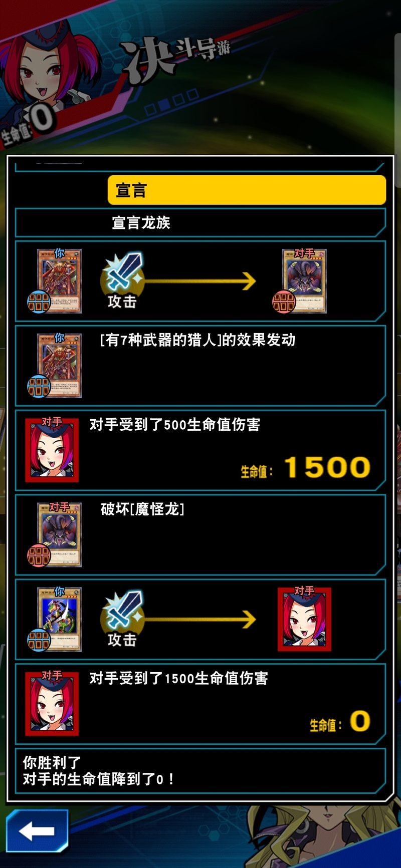Click the 决斗导游 title logo
Image resolution: width=401 pixels, height=868 pixels.
175,58
